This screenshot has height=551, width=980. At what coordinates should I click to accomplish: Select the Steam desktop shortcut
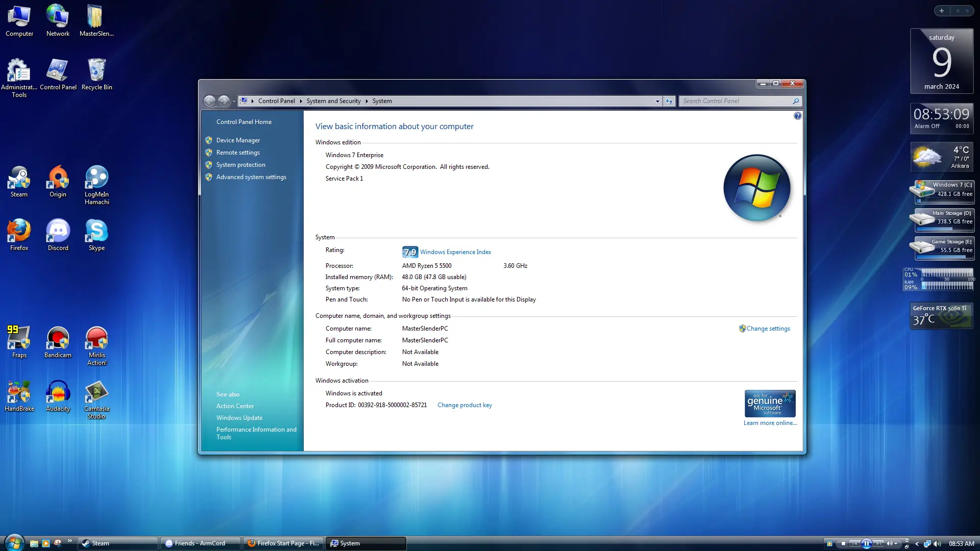click(x=19, y=182)
